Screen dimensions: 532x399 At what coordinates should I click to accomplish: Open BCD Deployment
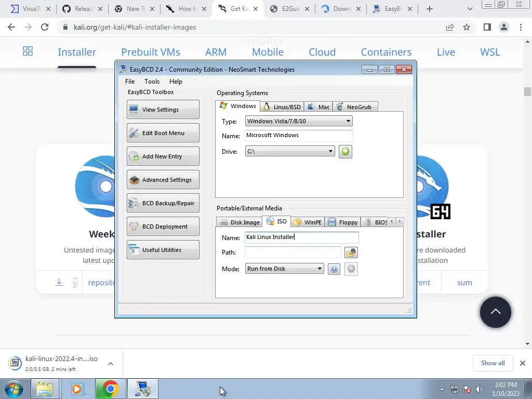(x=163, y=227)
